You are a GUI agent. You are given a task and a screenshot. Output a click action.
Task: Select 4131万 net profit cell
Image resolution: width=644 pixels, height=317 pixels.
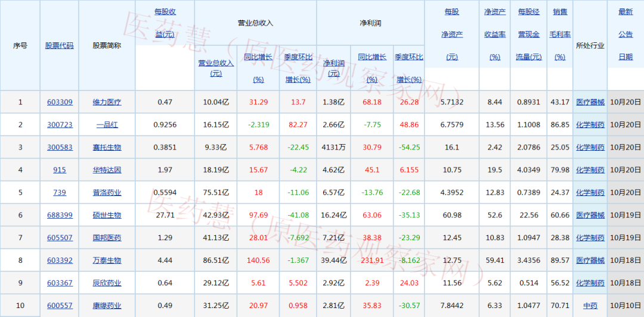point(333,147)
